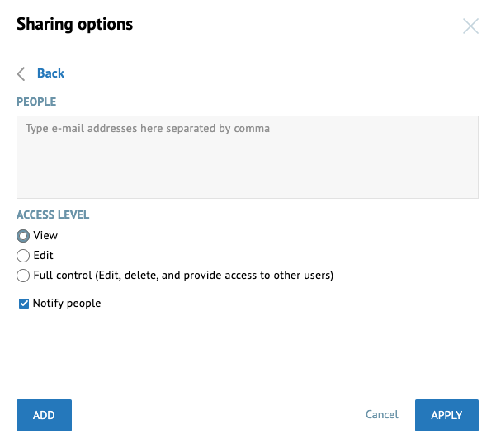
Task: Click the checkmark inside the Notify people box
Action: click(24, 304)
